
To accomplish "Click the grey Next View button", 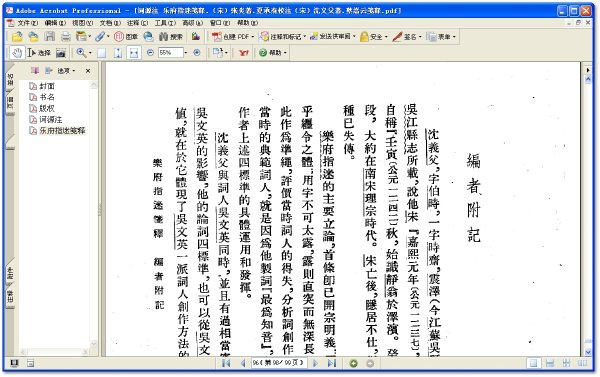I will point(370,363).
